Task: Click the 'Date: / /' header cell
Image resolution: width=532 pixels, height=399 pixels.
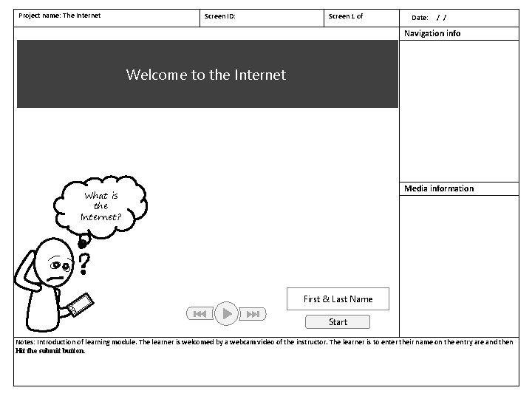Action: coord(460,18)
